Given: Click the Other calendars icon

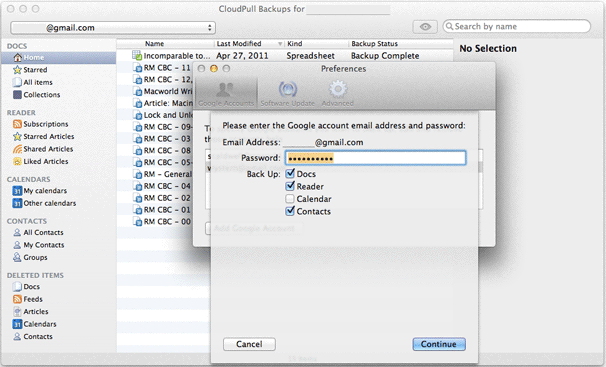Looking at the screenshot, I should click(x=17, y=203).
